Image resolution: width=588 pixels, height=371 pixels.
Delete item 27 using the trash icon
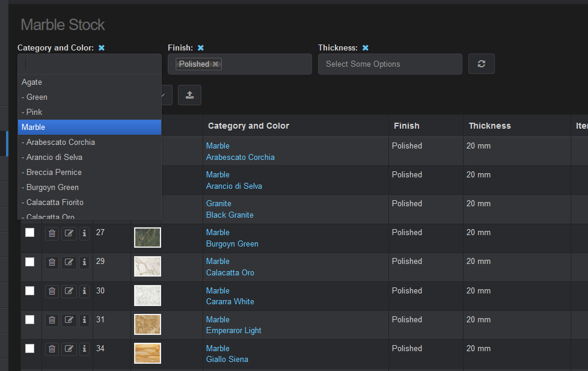[x=52, y=233]
